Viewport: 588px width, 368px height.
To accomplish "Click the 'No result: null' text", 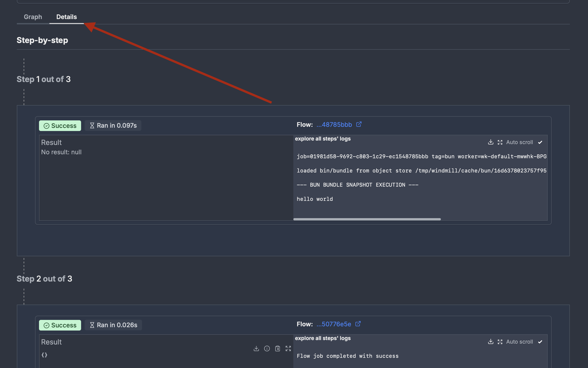I will [x=61, y=152].
